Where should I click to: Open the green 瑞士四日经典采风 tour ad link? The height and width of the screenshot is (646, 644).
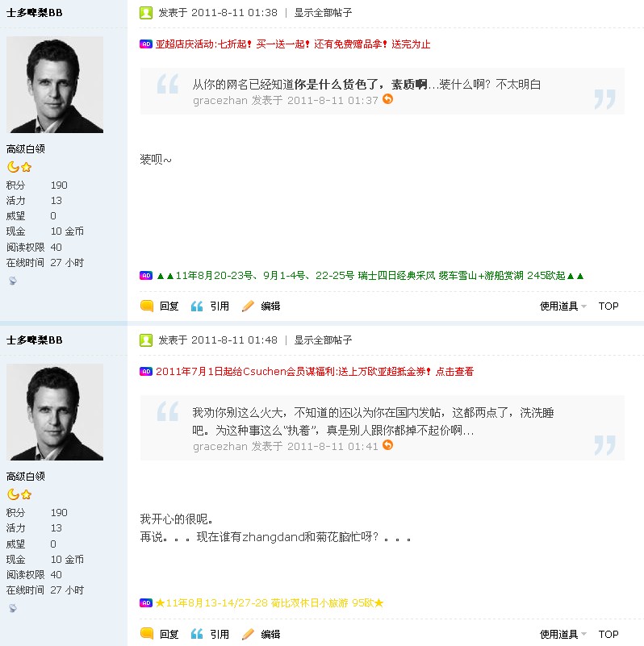pyautogui.click(x=370, y=276)
